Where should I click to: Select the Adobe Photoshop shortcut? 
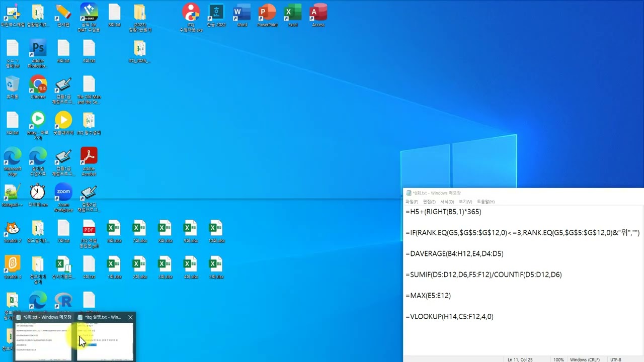point(38,53)
